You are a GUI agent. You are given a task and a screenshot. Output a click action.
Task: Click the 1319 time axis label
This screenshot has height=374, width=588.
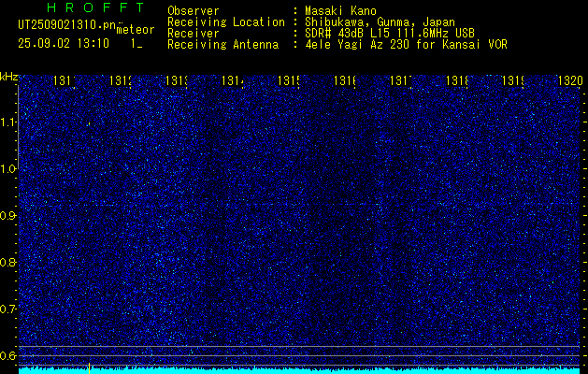(x=513, y=80)
